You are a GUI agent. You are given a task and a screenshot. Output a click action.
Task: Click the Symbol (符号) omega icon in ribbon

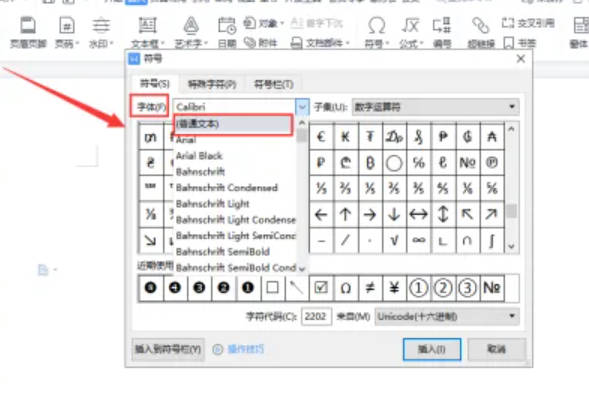pyautogui.click(x=376, y=25)
